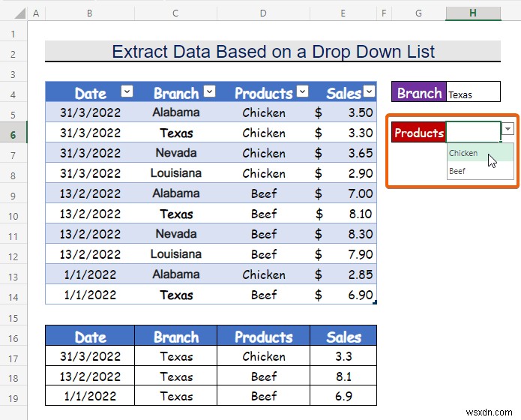Click the Products header of the results table

click(263, 336)
